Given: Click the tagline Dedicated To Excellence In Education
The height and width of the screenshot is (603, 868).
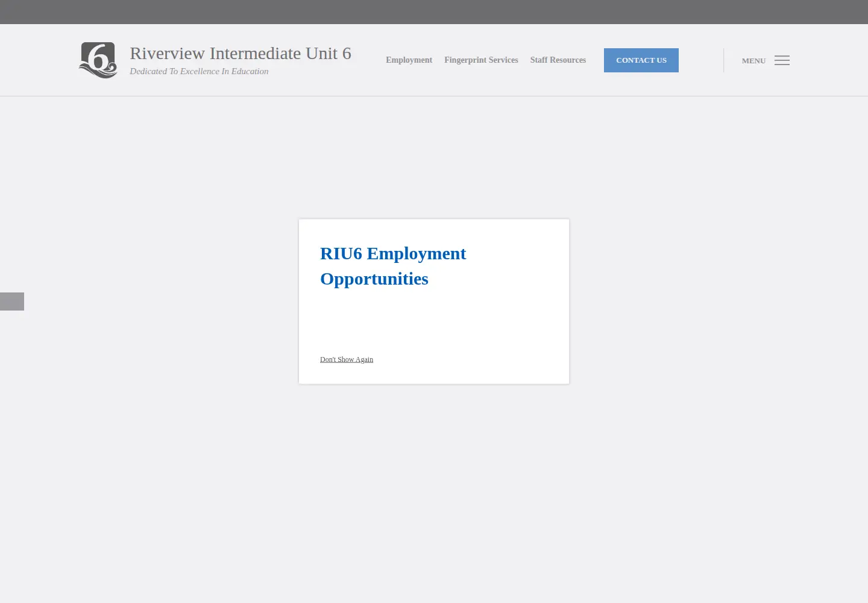Looking at the screenshot, I should (x=199, y=71).
